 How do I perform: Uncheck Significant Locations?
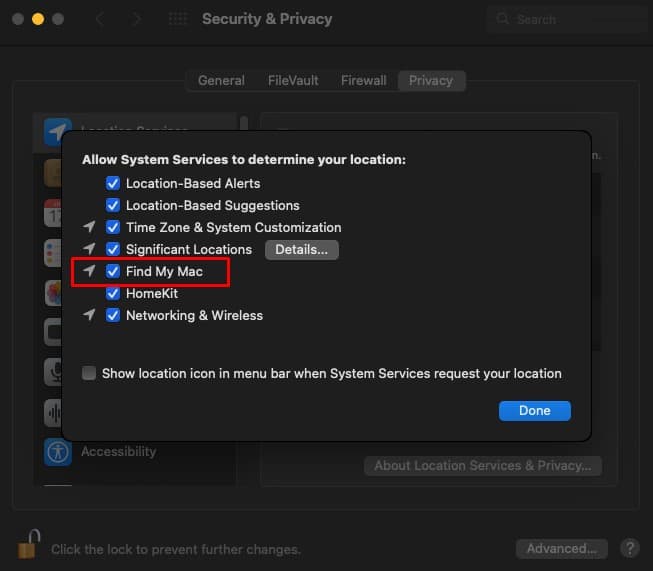pos(113,249)
